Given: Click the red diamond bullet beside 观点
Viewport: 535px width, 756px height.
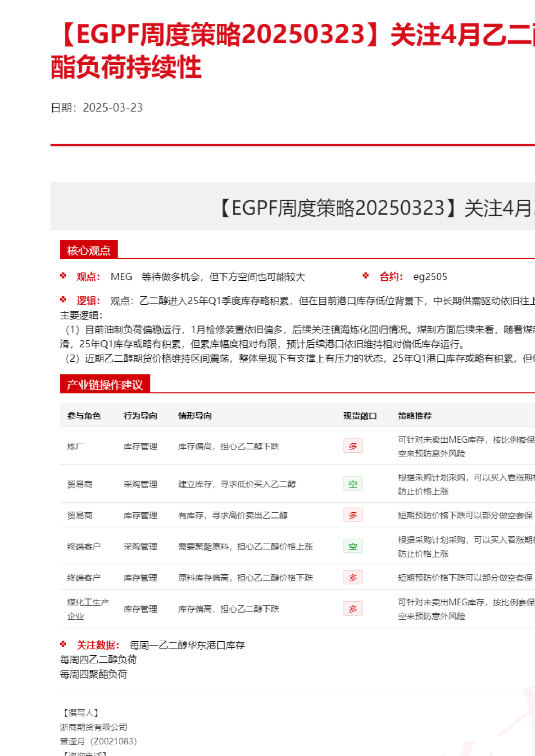Looking at the screenshot, I should coord(63,276).
